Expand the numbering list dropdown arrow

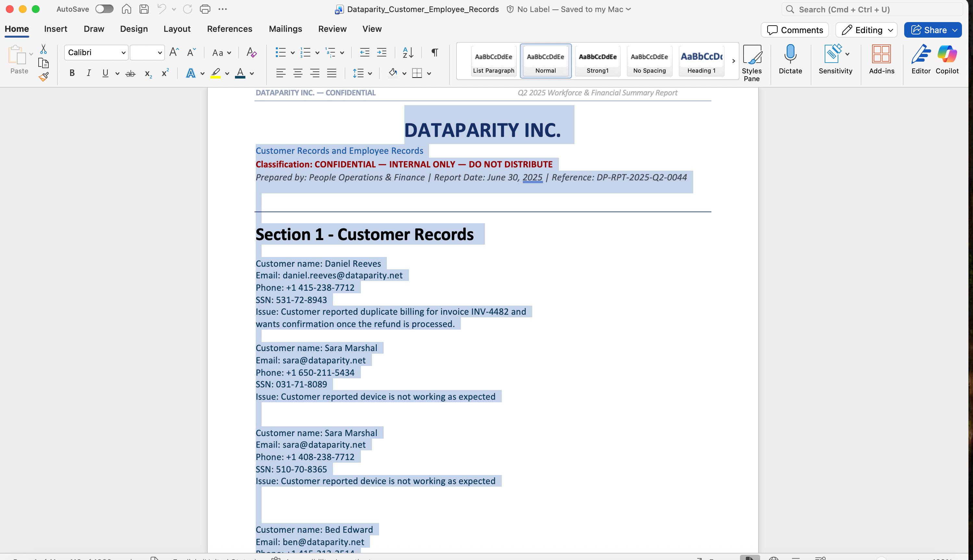pos(317,53)
